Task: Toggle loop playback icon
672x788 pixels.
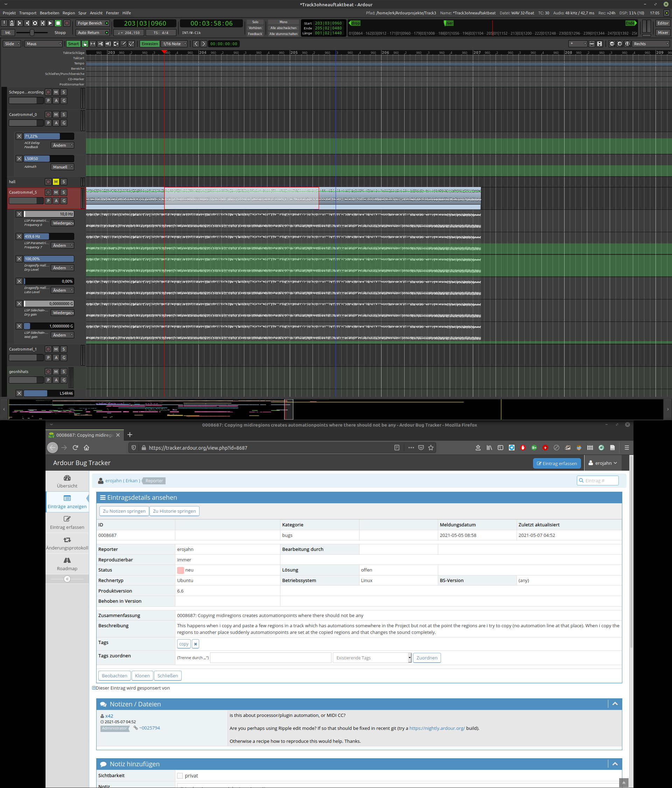Action: (x=35, y=23)
